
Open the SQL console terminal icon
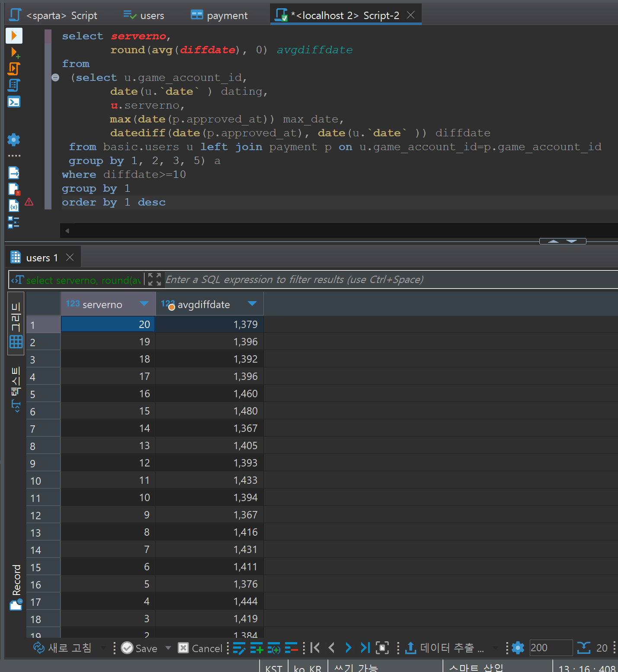point(14,102)
